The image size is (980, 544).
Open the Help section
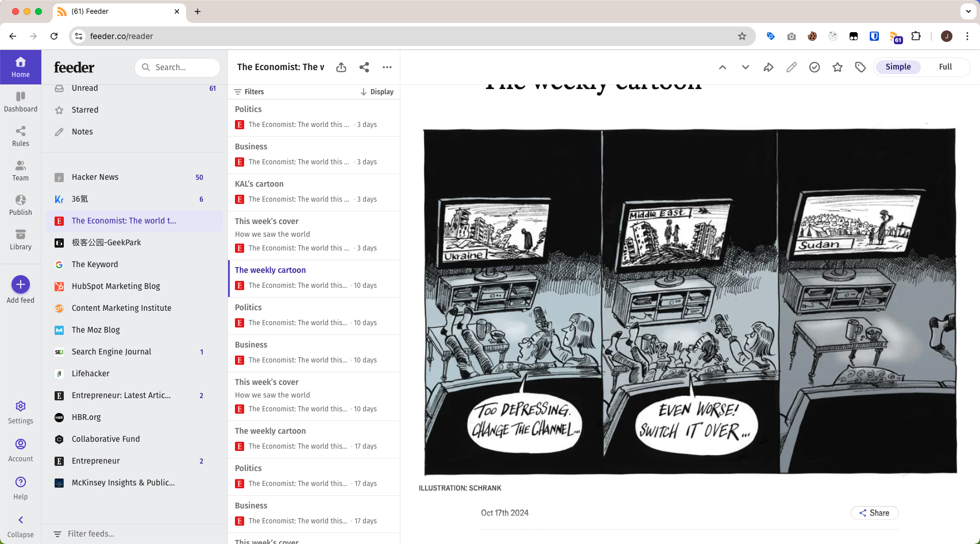pos(21,488)
